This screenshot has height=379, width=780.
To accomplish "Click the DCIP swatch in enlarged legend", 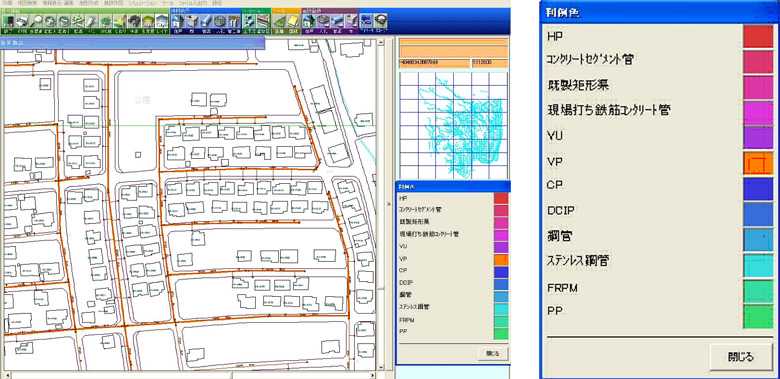I will click(x=758, y=214).
